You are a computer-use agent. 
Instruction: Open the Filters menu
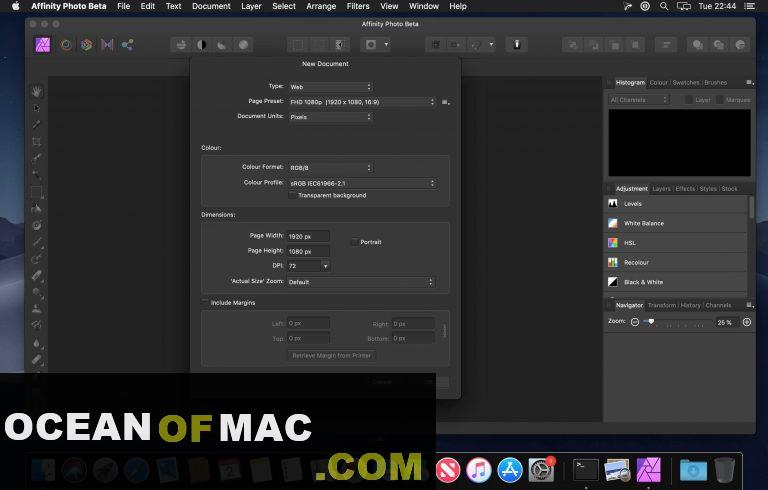point(358,6)
